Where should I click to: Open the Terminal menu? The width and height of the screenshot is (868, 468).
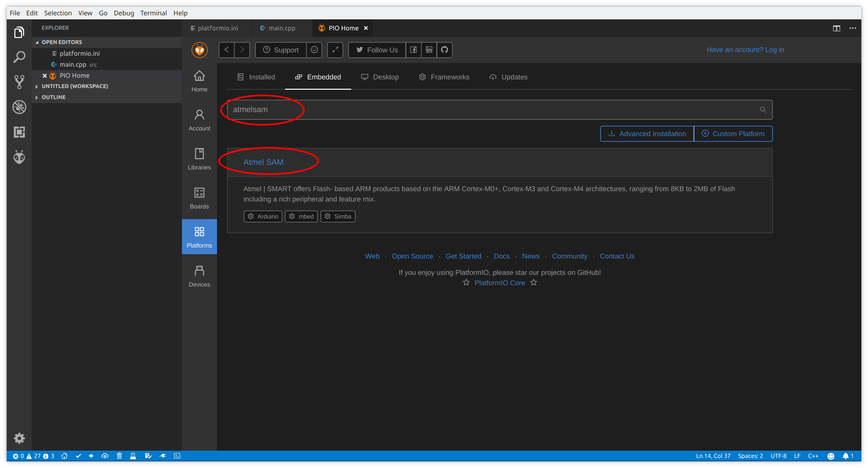pyautogui.click(x=154, y=13)
